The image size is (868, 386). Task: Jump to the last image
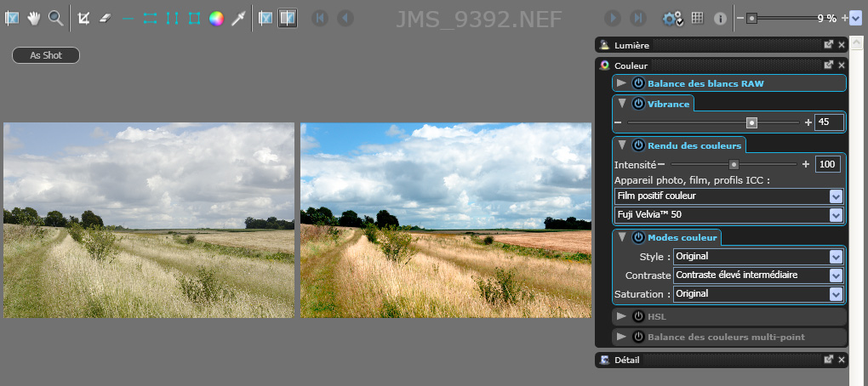(638, 18)
